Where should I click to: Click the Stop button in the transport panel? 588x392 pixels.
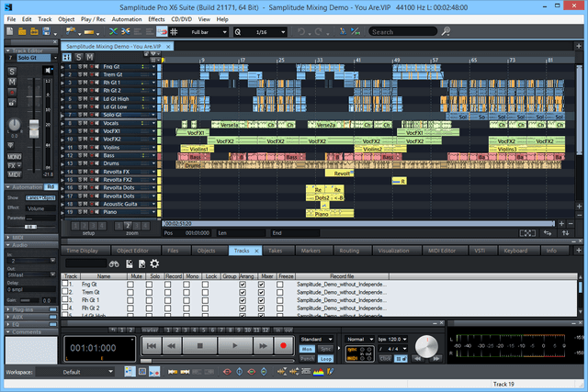coord(200,345)
